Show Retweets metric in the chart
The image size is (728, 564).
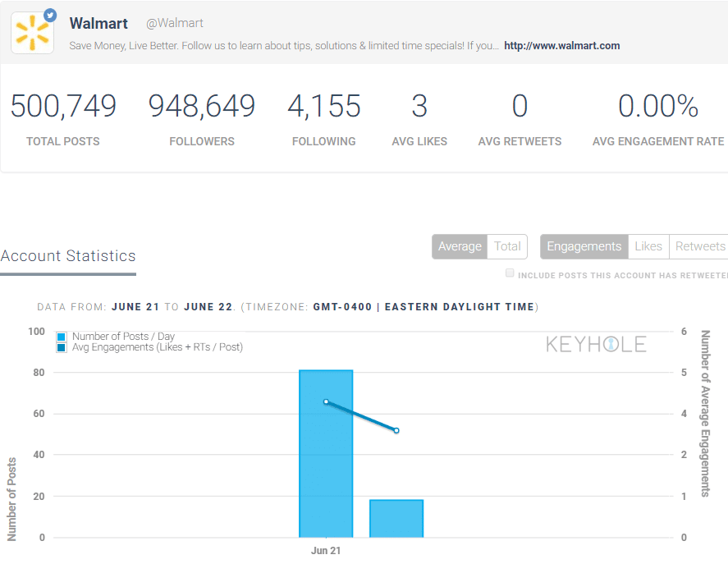point(699,246)
